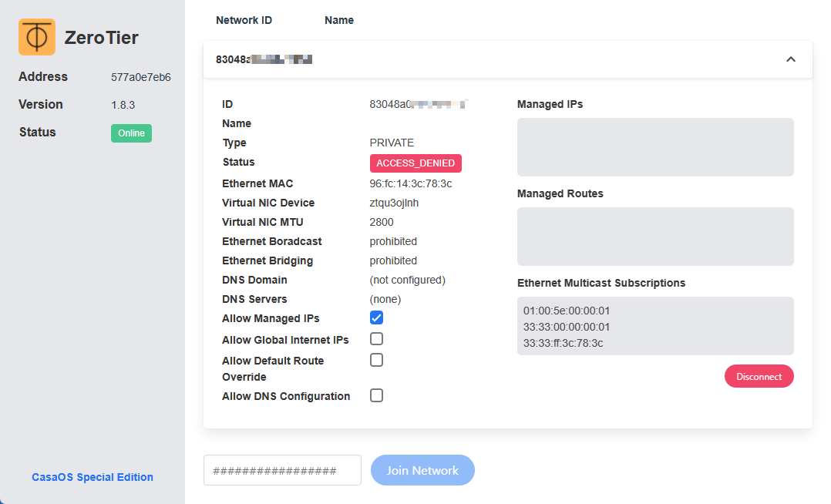Viewport: 831px width, 504px height.
Task: Collapse the 83048a network panel chevron
Action: coord(790,59)
